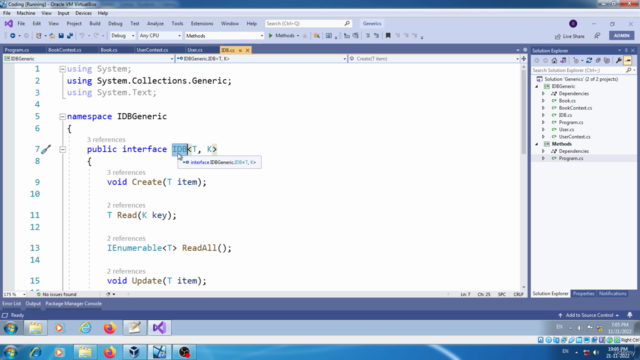This screenshot has height=360, width=640.
Task: Open the Analyze menu
Action: (155, 24)
